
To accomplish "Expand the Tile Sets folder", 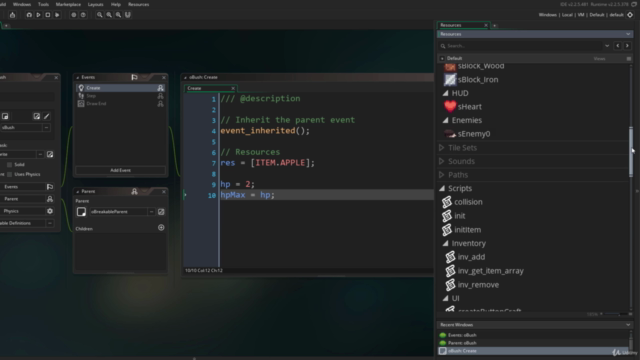I will [442, 148].
